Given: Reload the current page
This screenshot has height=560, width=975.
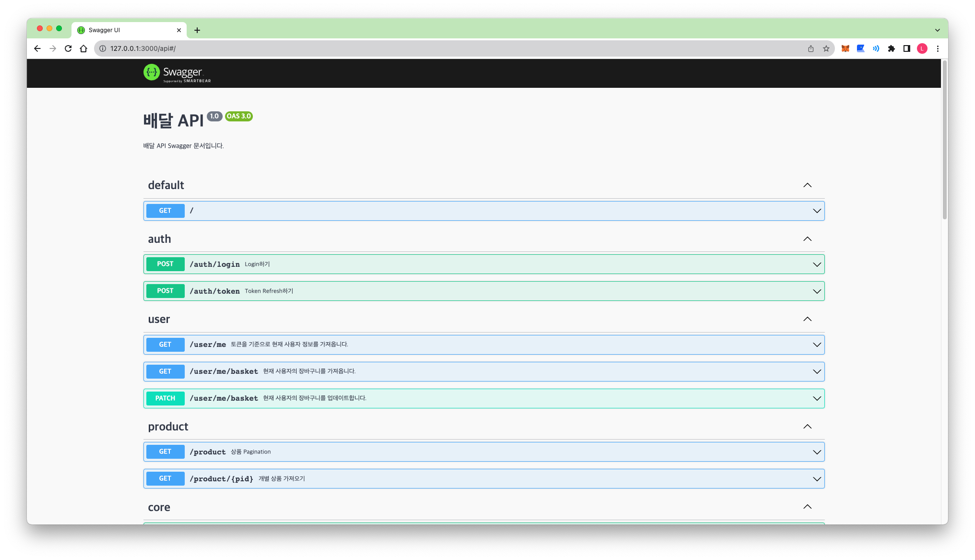Looking at the screenshot, I should coord(68,48).
